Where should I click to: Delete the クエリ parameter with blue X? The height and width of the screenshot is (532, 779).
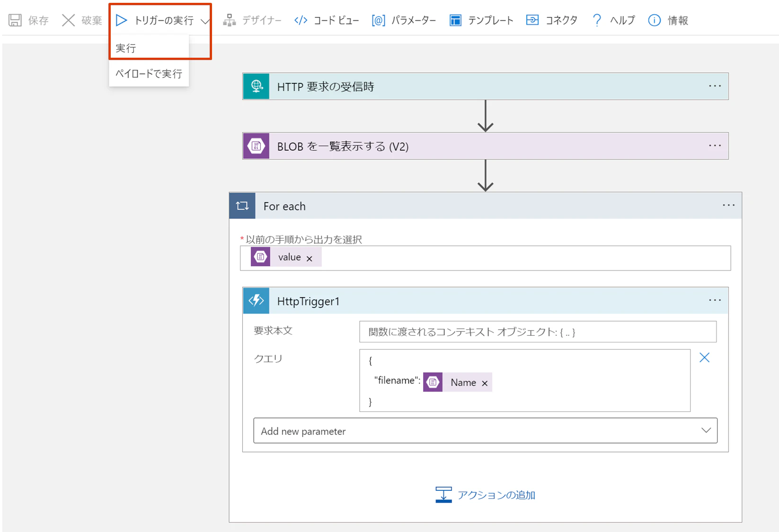click(x=705, y=358)
